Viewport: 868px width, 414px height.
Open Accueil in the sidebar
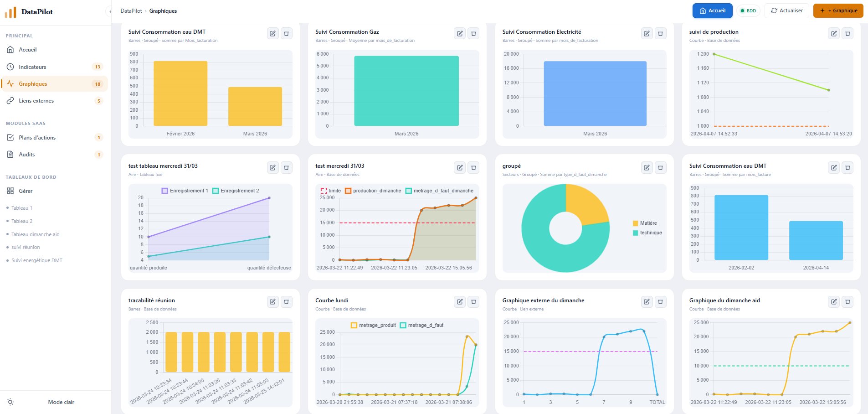click(55, 50)
